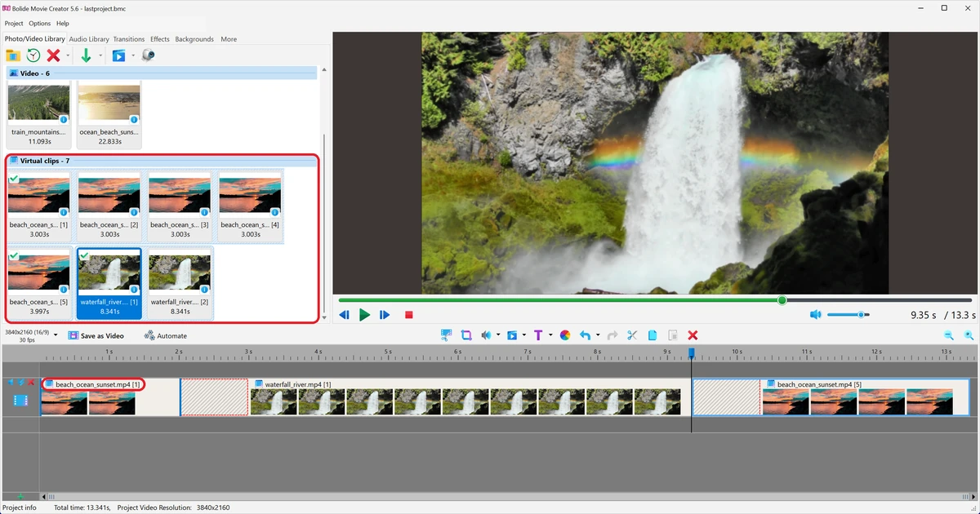Click the green clock recent-files icon
This screenshot has width=980, height=514.
(x=33, y=55)
